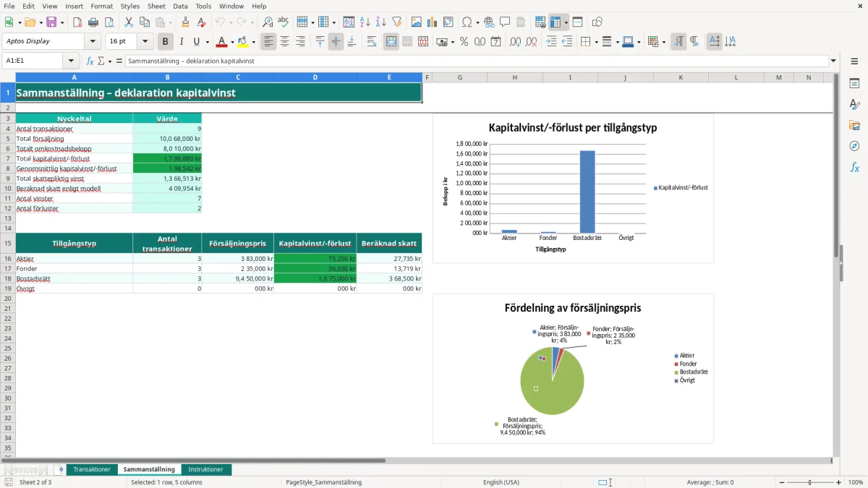Open the Name Box dropdown arrow
Screen dimensions: 868x488
tap(71, 61)
